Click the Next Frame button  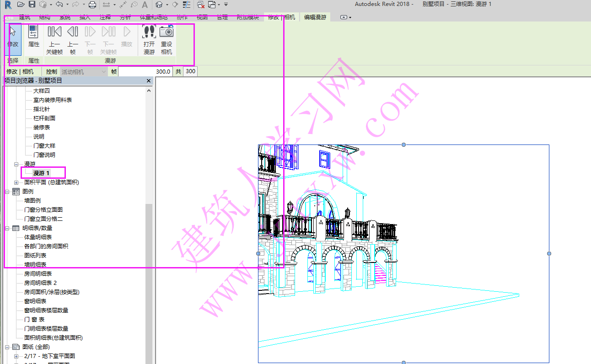click(90, 40)
